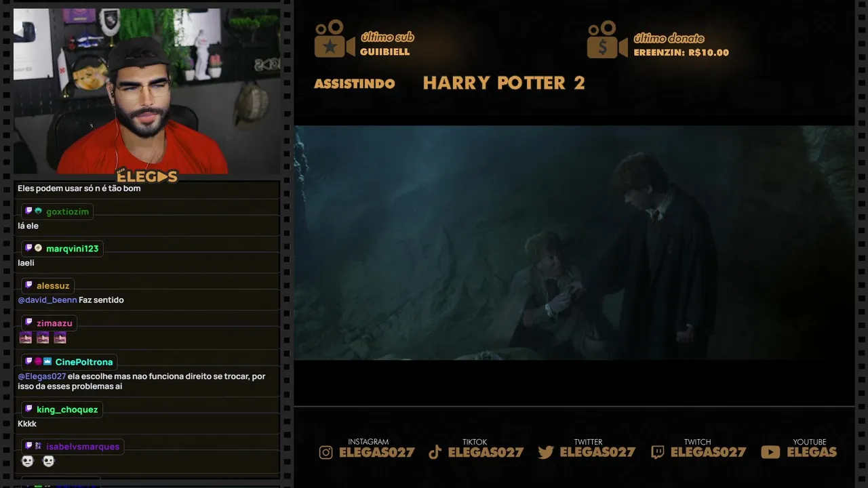
Task: Click Twitch badge beside CinePoltrona
Action: [x=28, y=361]
